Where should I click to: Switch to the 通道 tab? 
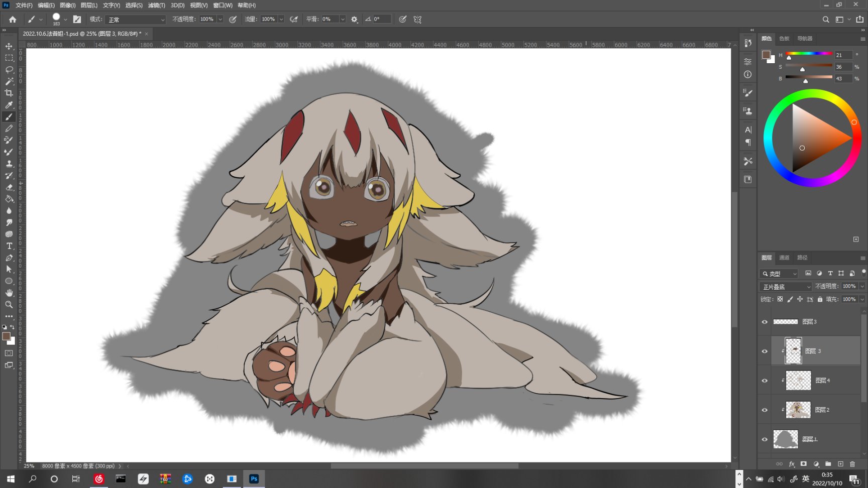[x=784, y=258]
